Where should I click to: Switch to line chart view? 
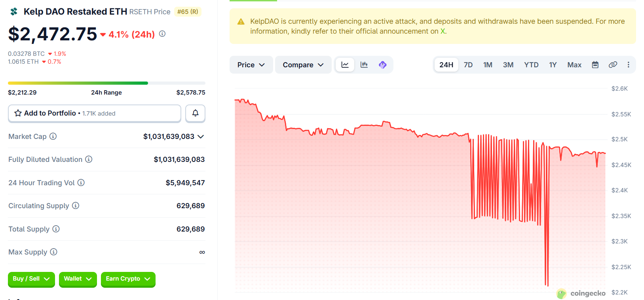[x=345, y=65]
